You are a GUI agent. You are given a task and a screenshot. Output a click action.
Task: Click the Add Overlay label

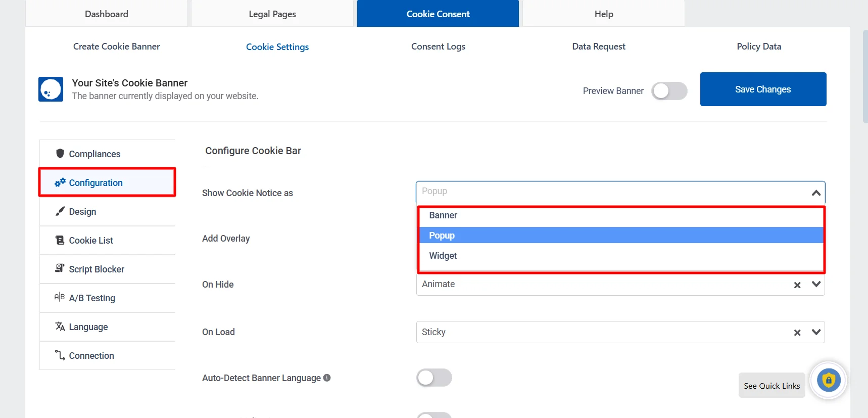click(x=226, y=239)
